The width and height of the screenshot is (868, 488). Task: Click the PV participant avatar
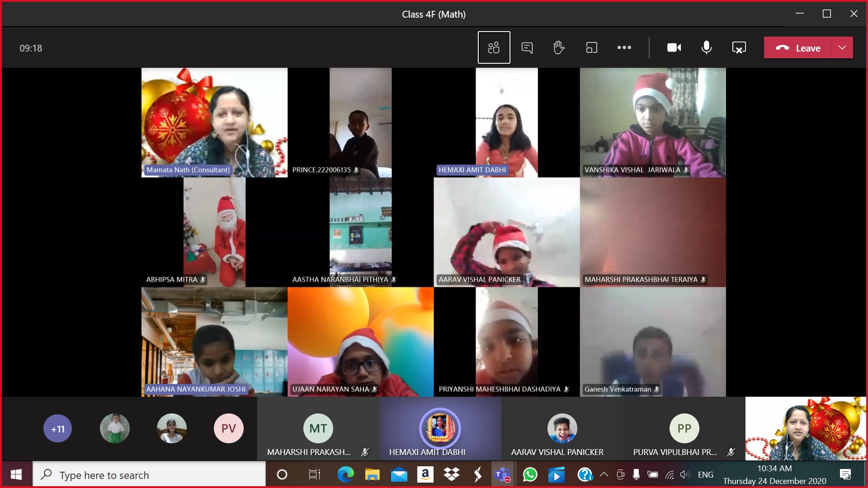click(228, 428)
